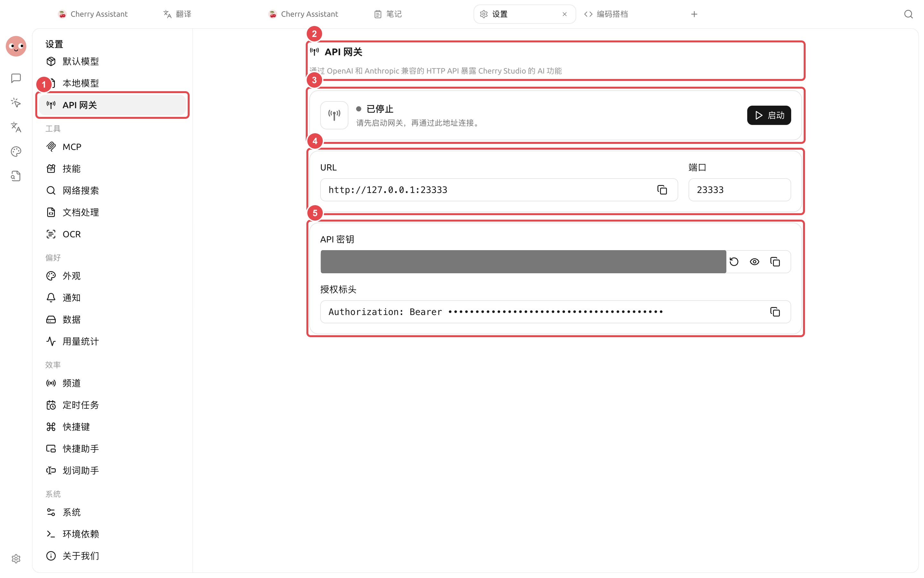Image resolution: width=924 pixels, height=578 pixels.
Task: Click the API 密钥 label
Action: [337, 239]
